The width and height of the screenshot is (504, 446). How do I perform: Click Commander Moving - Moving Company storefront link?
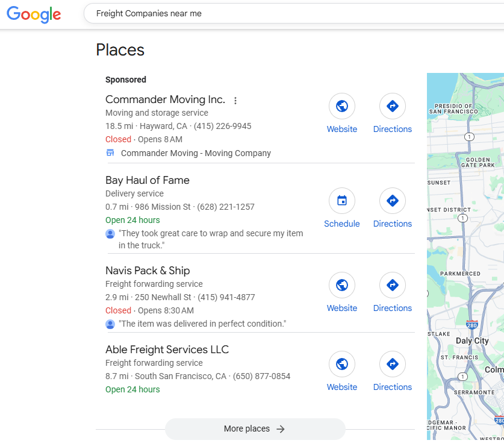(196, 153)
